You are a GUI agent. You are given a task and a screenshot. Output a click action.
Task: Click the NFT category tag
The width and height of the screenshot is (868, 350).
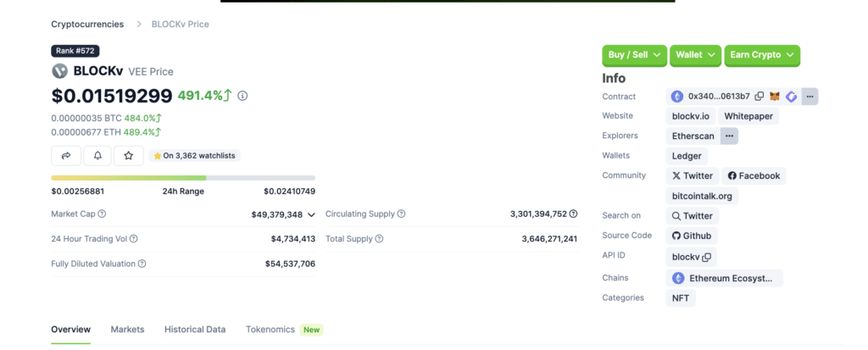click(681, 298)
